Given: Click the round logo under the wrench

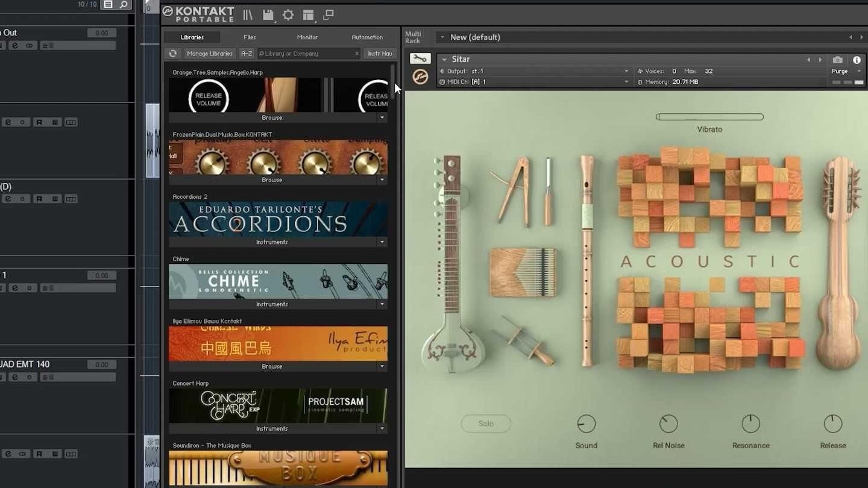Looking at the screenshot, I should [x=420, y=77].
